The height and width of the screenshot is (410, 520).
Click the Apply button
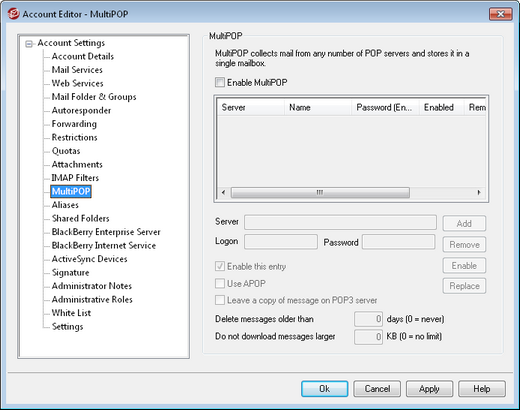click(429, 389)
